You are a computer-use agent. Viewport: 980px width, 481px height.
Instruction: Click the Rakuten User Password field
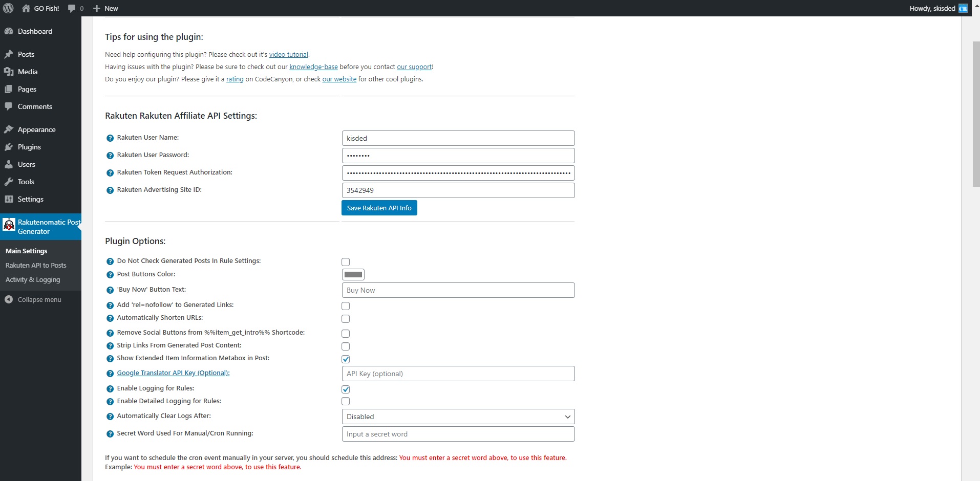[x=458, y=156]
